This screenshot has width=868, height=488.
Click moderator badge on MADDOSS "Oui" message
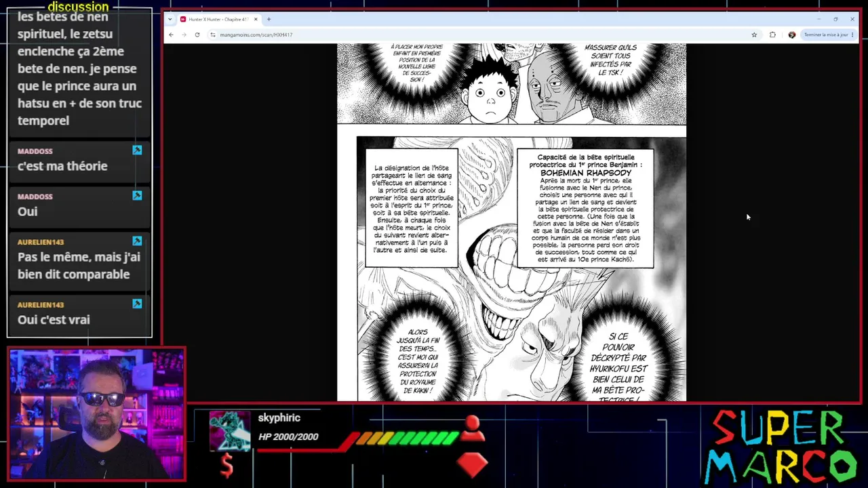[137, 195]
